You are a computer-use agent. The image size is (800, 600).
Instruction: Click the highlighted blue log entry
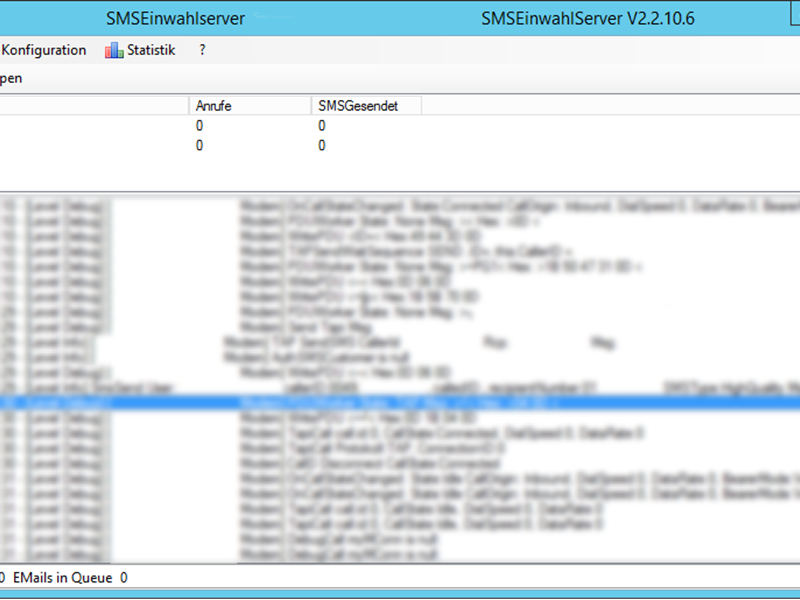click(400, 403)
